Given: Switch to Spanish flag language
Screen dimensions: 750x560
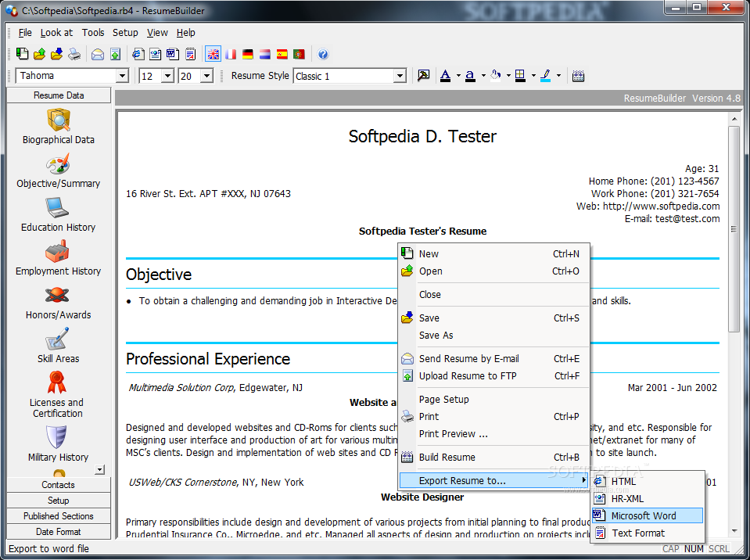Looking at the screenshot, I should point(282,54).
